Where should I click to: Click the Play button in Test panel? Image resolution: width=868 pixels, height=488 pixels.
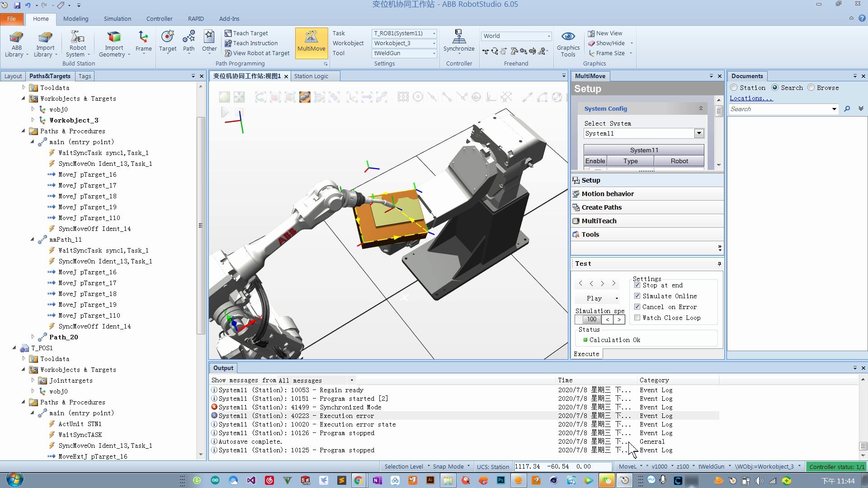[x=594, y=298]
